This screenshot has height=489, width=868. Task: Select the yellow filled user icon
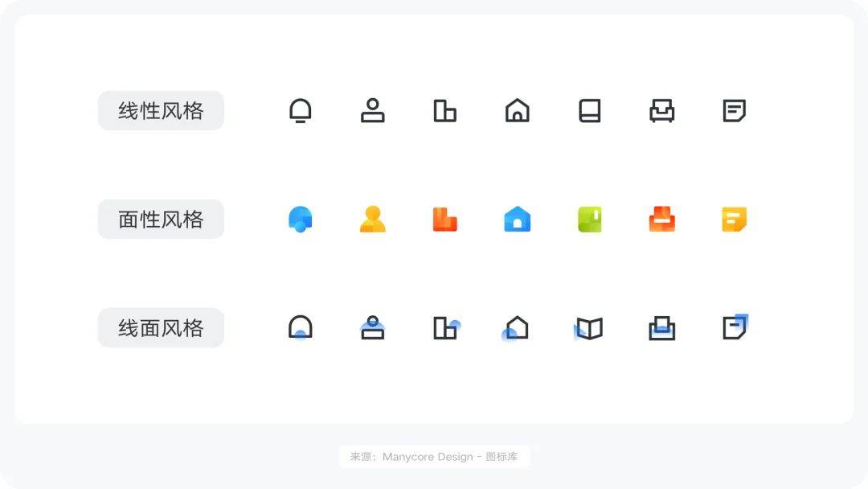372,219
